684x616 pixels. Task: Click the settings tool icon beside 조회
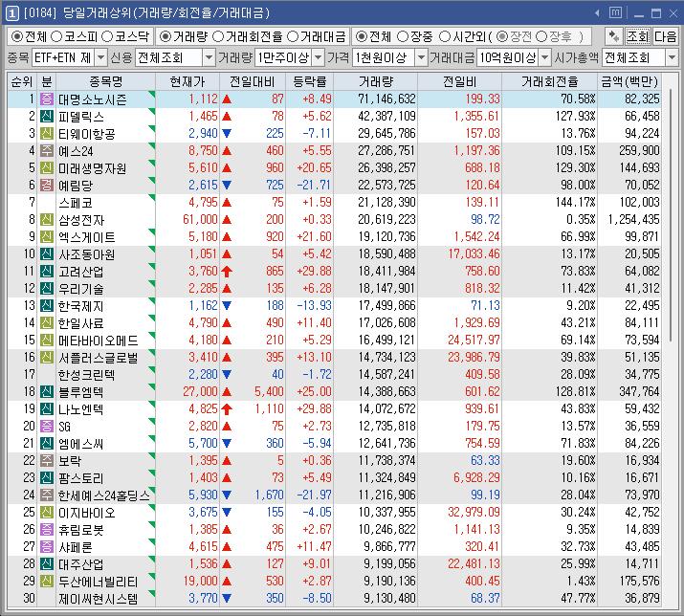(614, 36)
